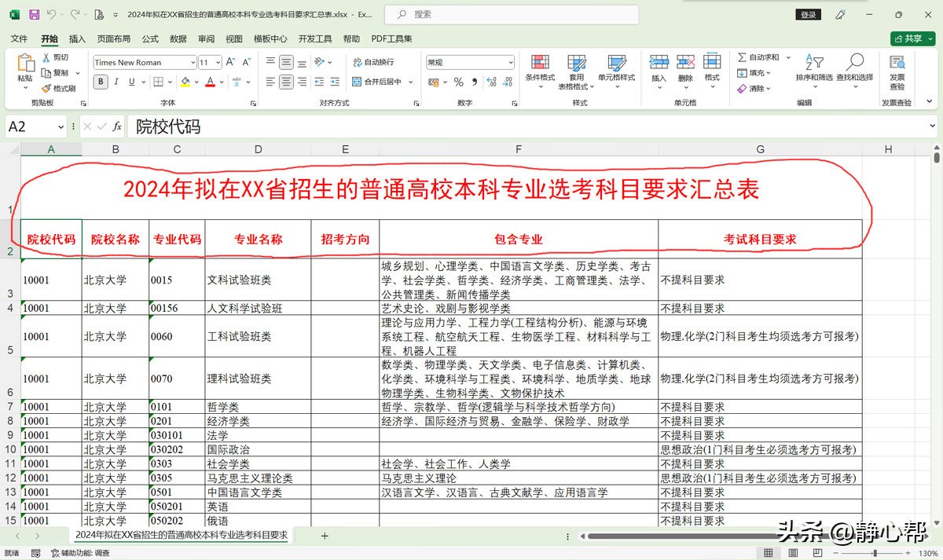
Task: Expand the 粘贴 paste options arrow
Action: coord(25,88)
